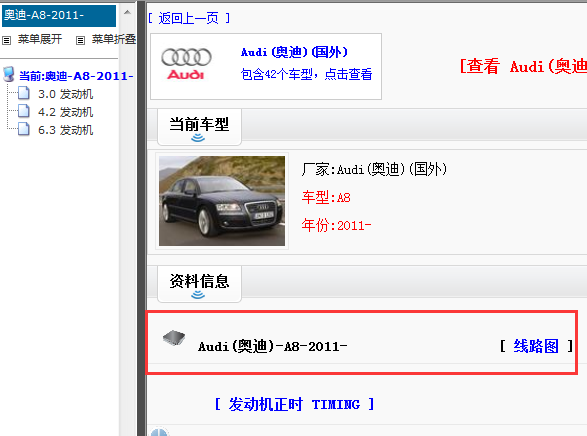The image size is (587, 436).
Task: Click the gray device icon beside Audi(奥迪)-A8-2011-
Action: [x=174, y=338]
